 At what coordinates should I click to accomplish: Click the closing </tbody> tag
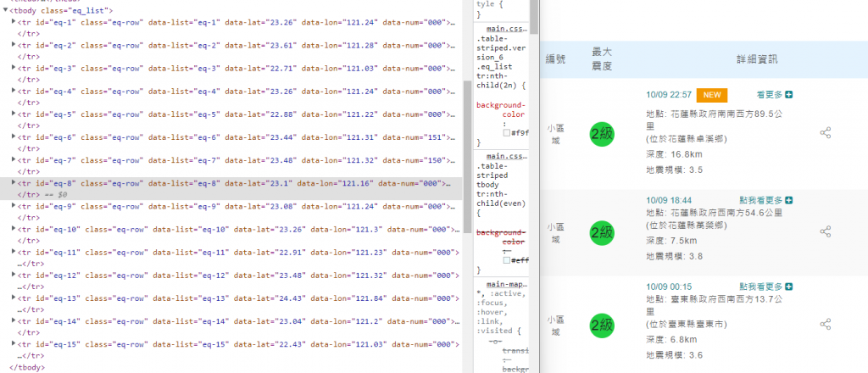[x=27, y=367]
